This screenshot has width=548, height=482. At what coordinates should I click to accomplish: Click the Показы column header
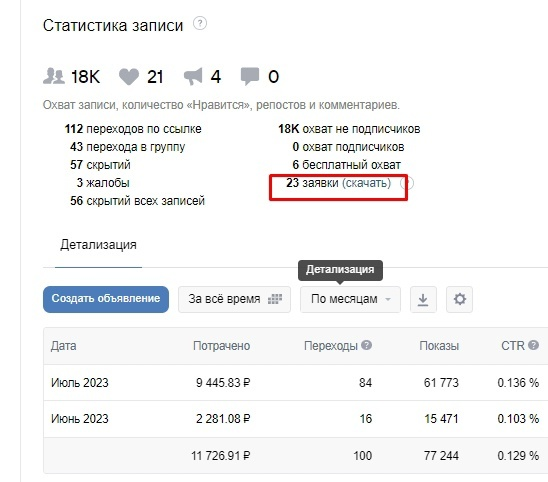coord(439,346)
